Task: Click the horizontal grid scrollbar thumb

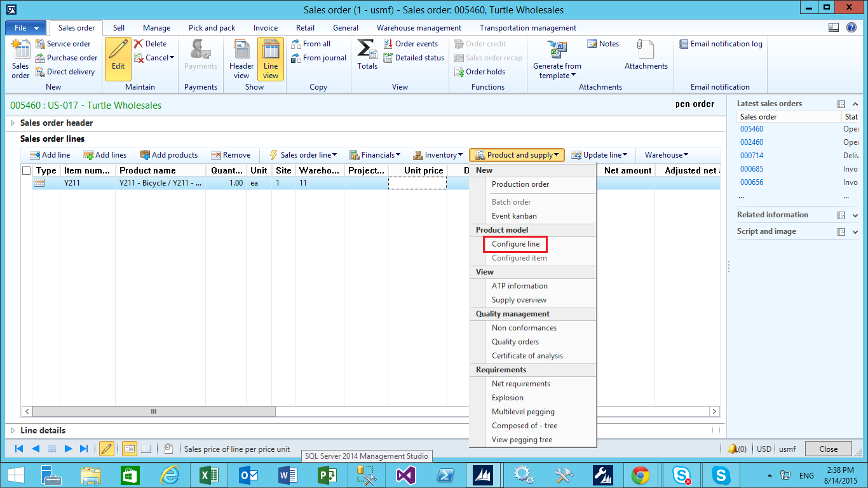Action: 153,412
